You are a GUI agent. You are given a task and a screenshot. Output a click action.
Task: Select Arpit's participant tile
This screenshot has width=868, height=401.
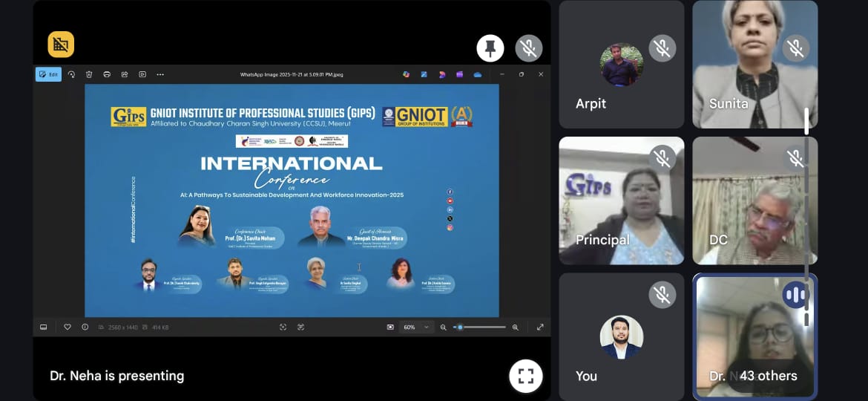click(621, 65)
